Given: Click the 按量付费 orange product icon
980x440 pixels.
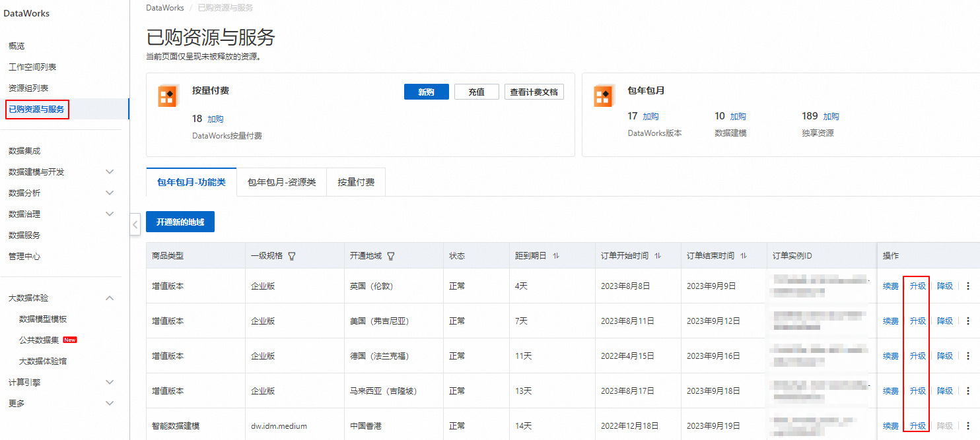Looking at the screenshot, I should click(x=168, y=96).
